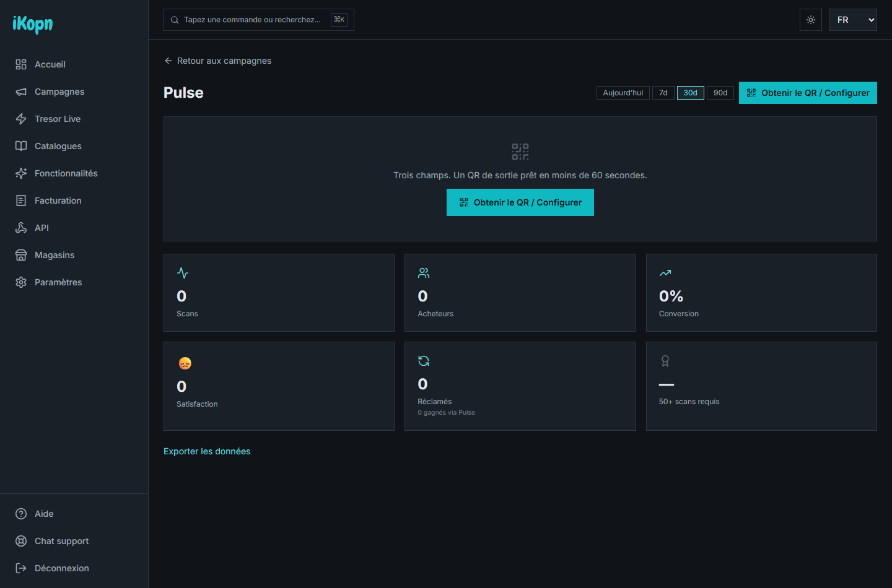The width and height of the screenshot is (892, 588).
Task: Click the "Pulse" page title
Action: (x=183, y=93)
